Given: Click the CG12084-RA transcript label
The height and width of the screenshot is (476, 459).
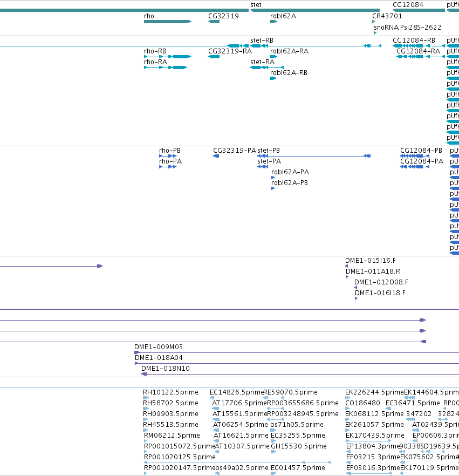Looking at the screenshot, I should 419,51.
